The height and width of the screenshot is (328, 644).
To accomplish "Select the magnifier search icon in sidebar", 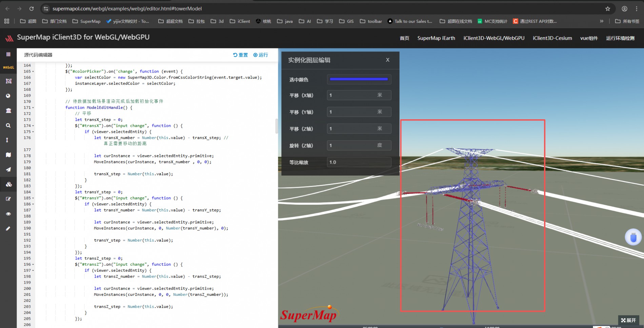I will 8,125.
